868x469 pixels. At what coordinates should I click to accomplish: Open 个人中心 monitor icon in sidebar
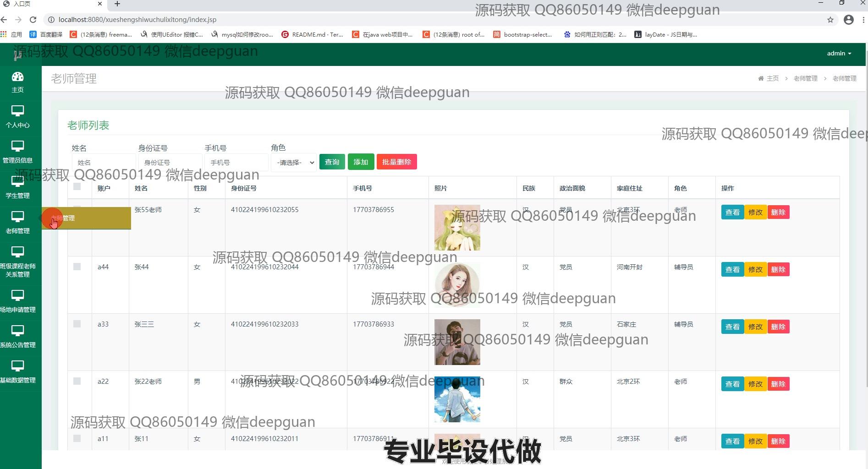coord(17,111)
